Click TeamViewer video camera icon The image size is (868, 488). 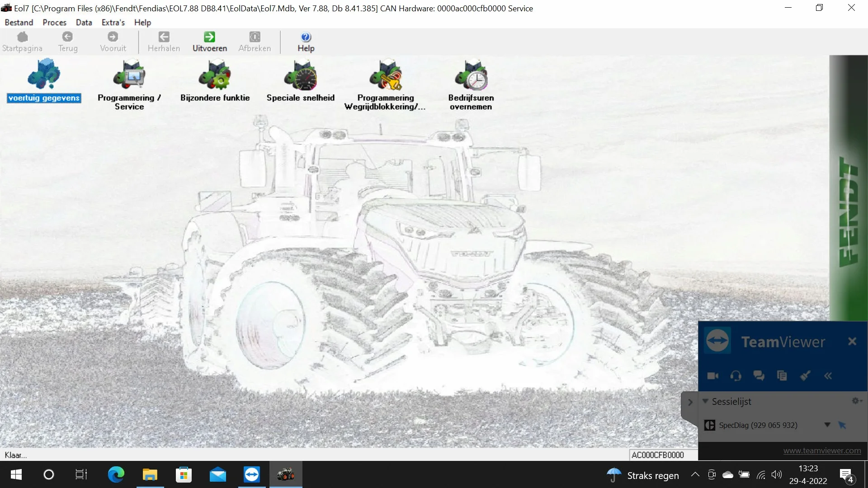point(713,376)
